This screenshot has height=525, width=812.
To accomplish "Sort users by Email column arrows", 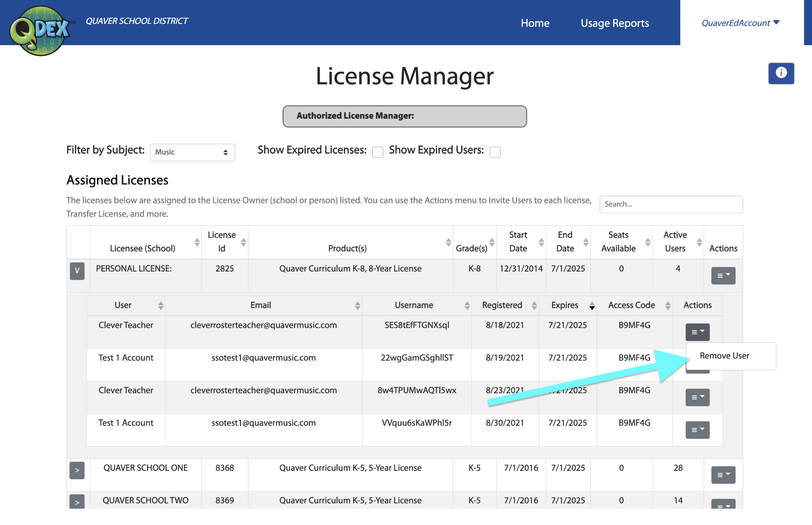I will pos(358,306).
